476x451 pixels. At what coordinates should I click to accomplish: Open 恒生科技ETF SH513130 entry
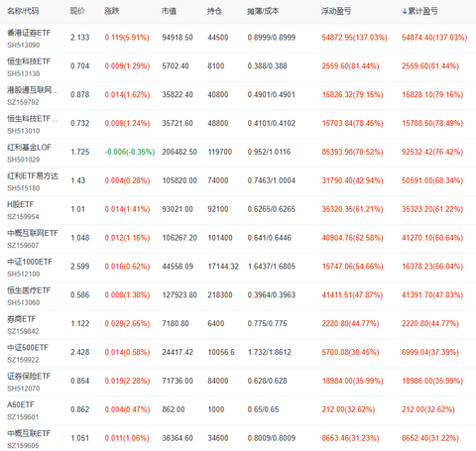(29, 61)
